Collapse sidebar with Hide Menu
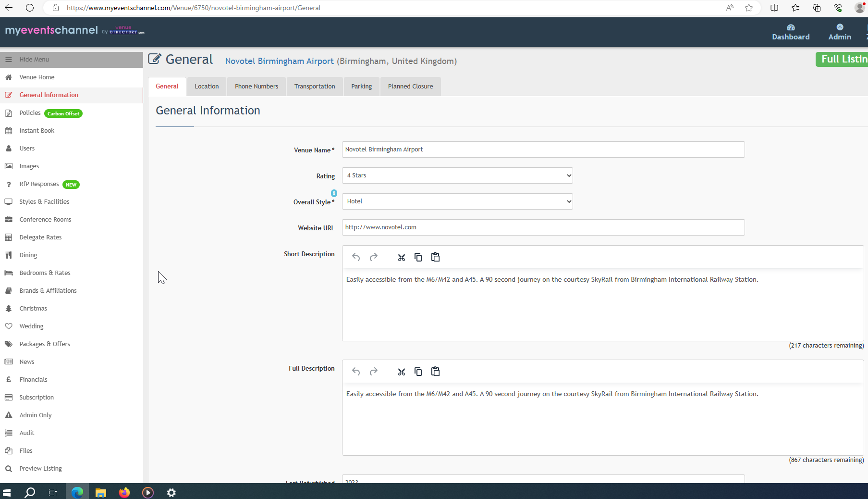 72,60
